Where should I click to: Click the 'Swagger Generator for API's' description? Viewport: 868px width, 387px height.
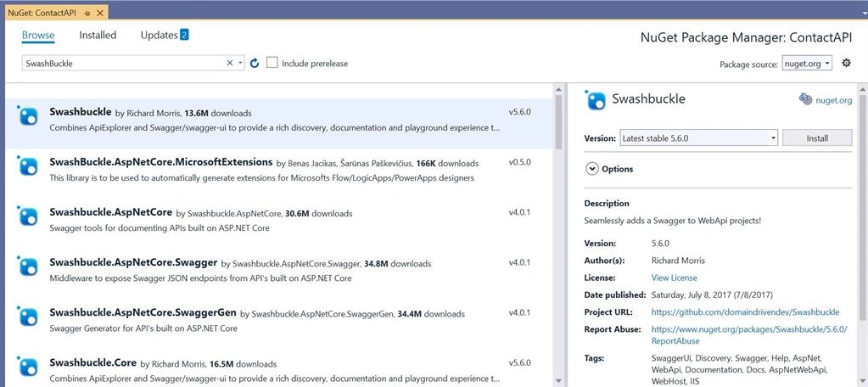(143, 328)
